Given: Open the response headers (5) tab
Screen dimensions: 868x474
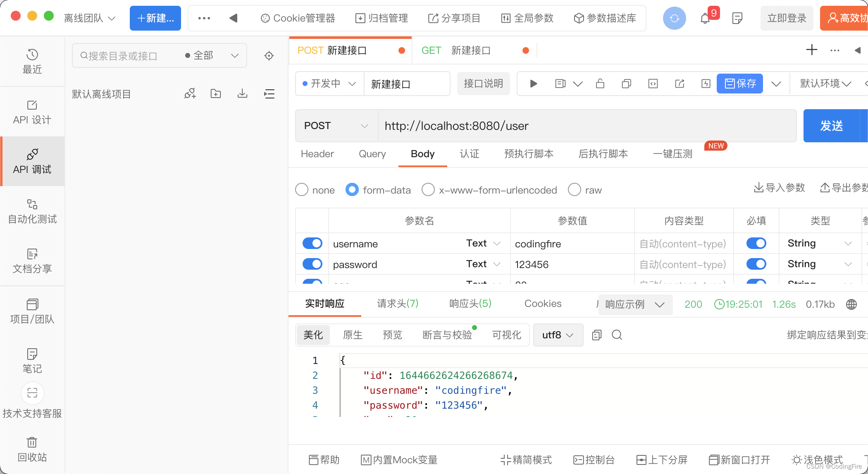Looking at the screenshot, I should (470, 304).
